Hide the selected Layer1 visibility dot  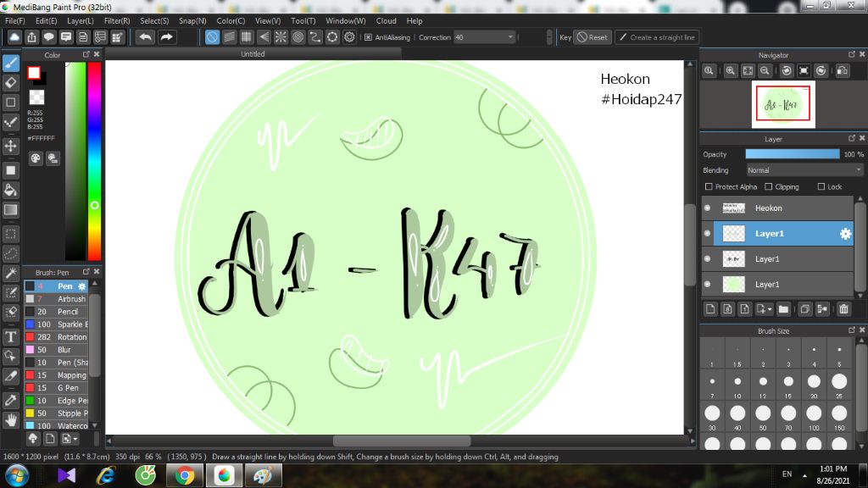coord(707,234)
